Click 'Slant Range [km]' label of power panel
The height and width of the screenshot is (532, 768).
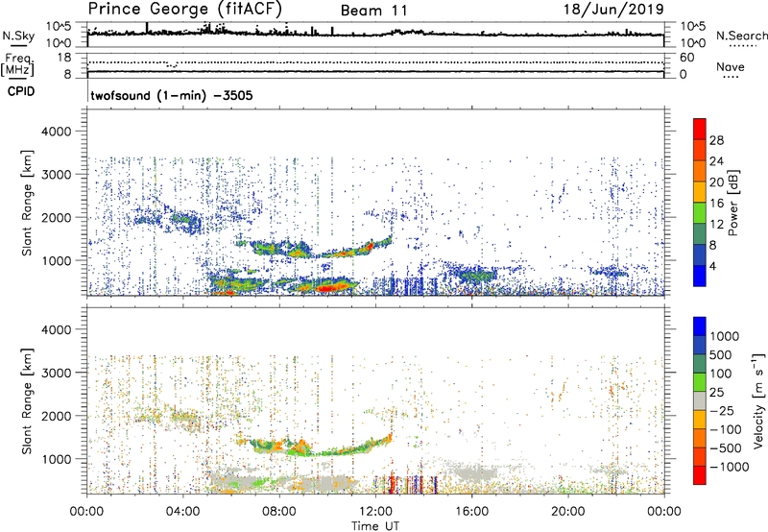[x=27, y=203]
